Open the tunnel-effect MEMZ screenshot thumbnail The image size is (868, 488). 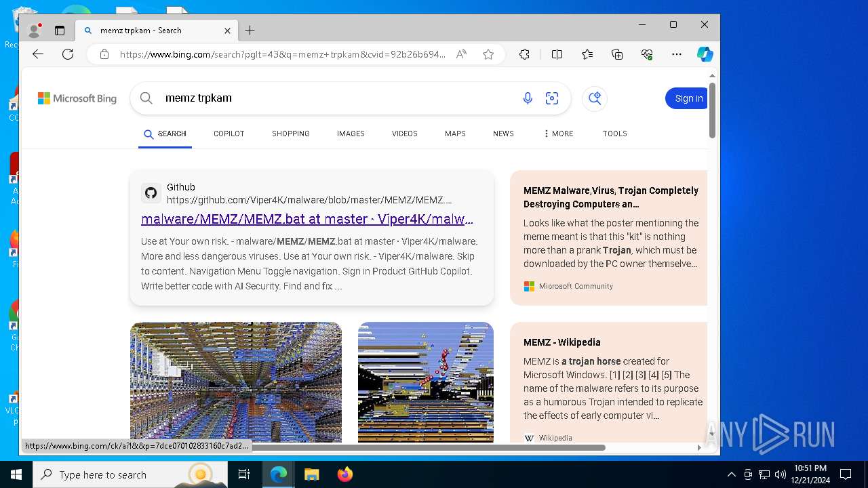236,382
